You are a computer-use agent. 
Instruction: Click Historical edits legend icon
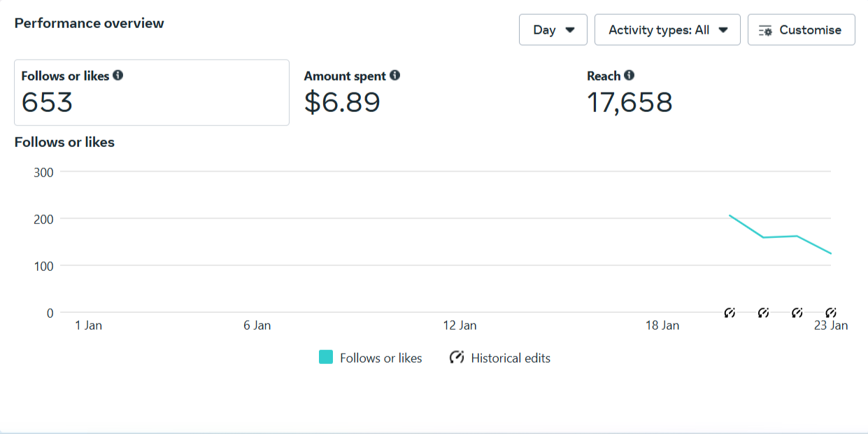[x=457, y=357]
